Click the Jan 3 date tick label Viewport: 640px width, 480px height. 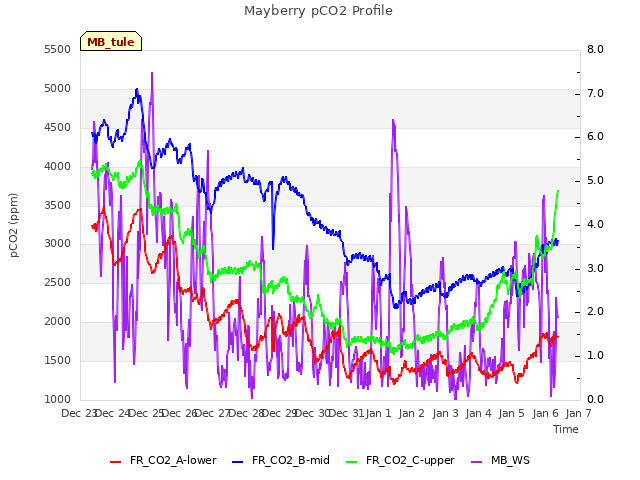[x=445, y=413]
